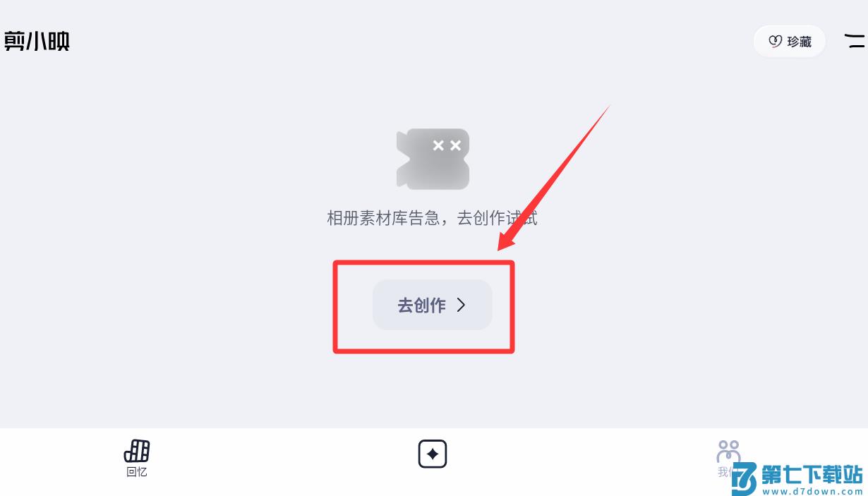Switch to the 回忆 tab label
This screenshot has width=868, height=496.
tap(137, 472)
